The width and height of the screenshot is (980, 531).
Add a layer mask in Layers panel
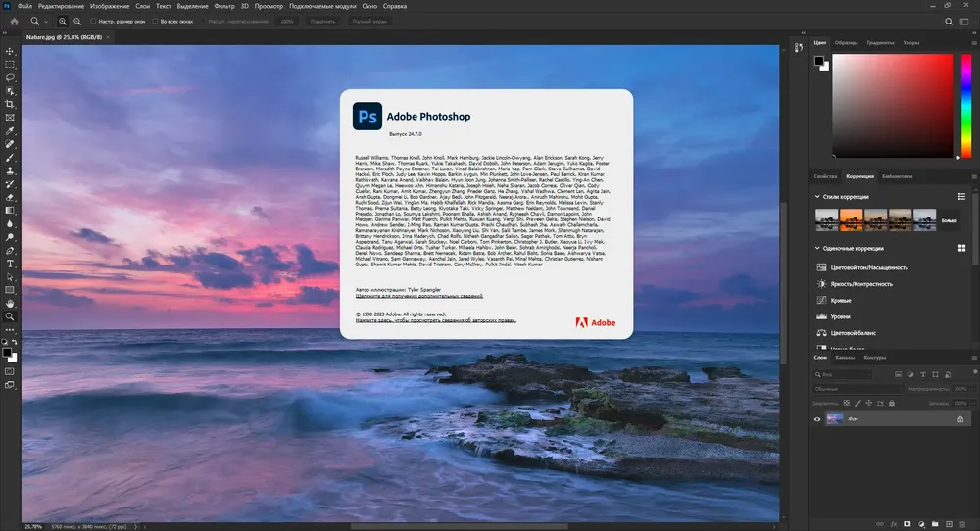906,524
